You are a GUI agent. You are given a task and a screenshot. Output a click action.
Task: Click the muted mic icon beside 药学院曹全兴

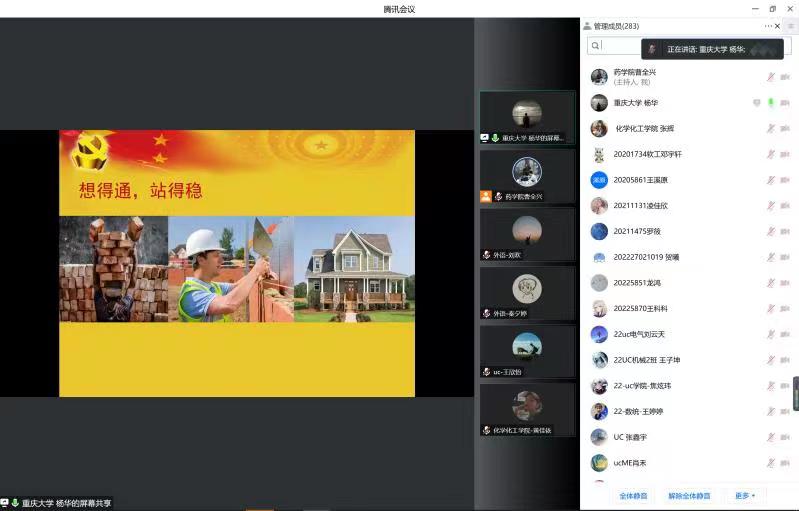tap(770, 77)
